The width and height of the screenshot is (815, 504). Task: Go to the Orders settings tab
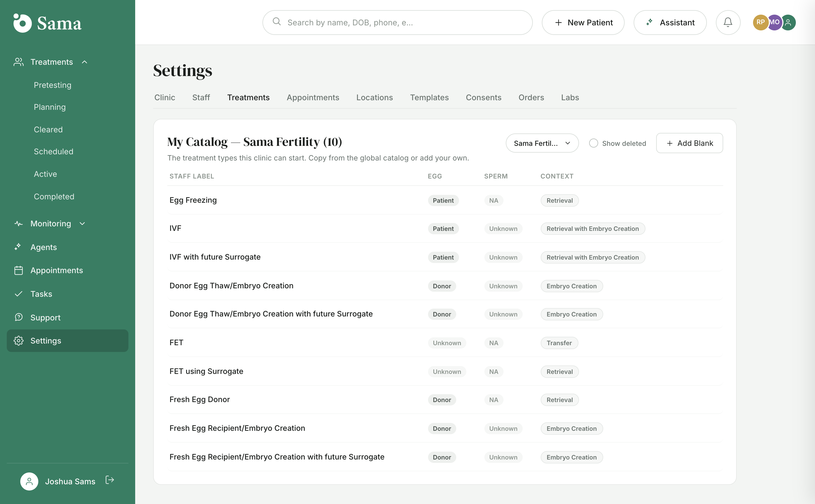[x=531, y=97]
